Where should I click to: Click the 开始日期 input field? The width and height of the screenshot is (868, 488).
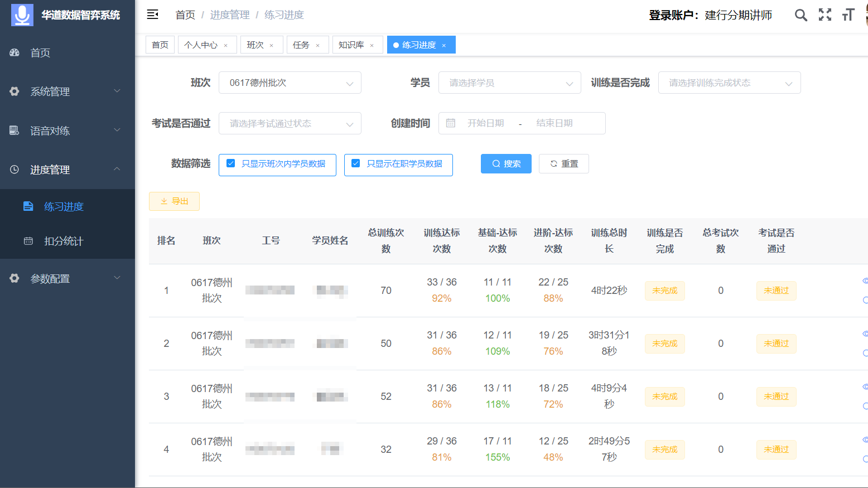click(x=486, y=123)
